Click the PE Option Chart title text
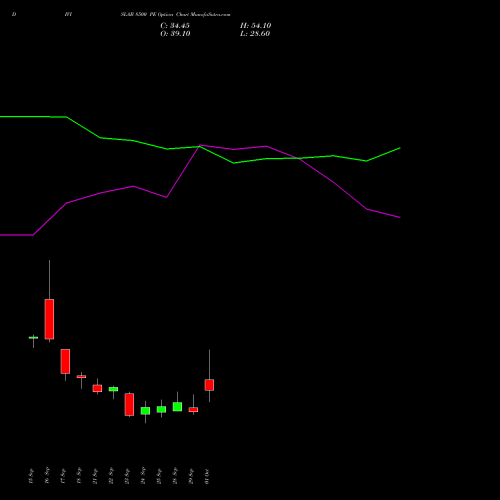 point(175,15)
